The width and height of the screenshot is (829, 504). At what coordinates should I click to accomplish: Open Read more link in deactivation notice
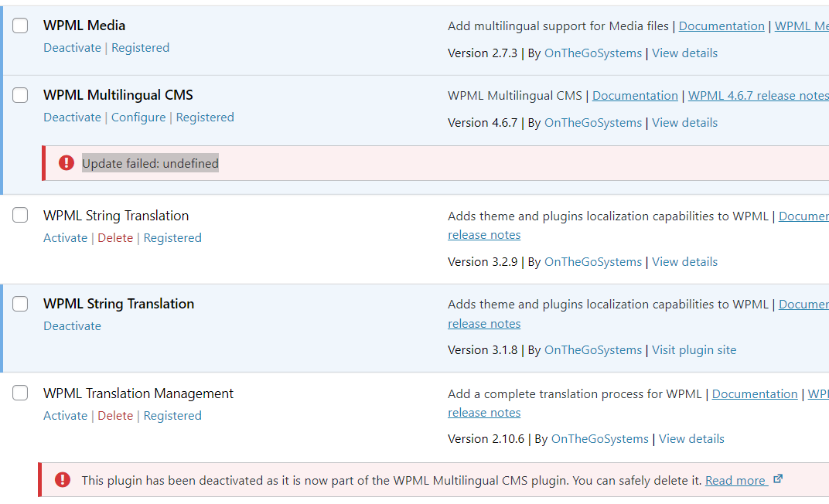pyautogui.click(x=735, y=480)
